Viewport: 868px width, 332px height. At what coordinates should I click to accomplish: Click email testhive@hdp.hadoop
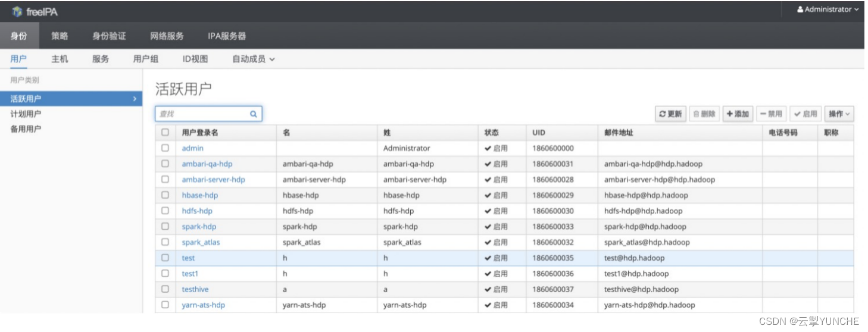coord(641,289)
